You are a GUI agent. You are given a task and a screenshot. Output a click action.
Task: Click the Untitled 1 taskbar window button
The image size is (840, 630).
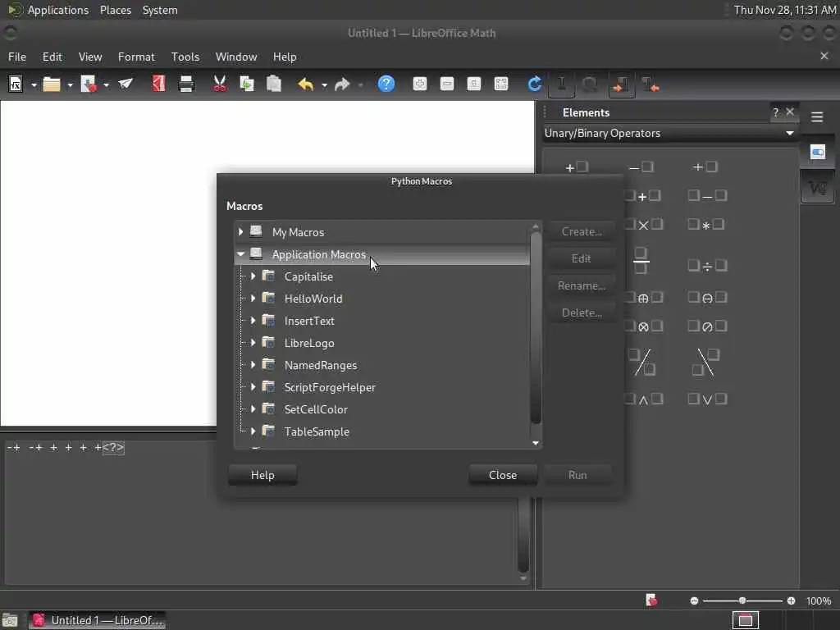pos(97,620)
